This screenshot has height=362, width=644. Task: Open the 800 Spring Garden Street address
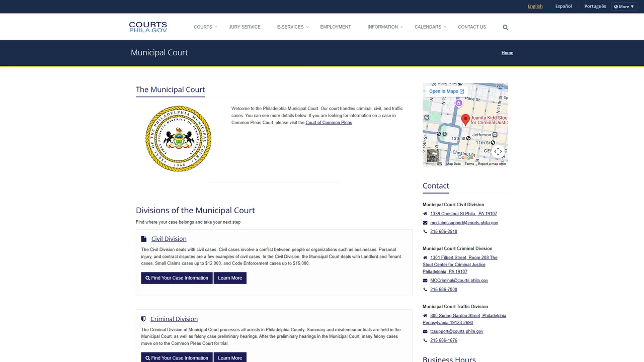465,319
